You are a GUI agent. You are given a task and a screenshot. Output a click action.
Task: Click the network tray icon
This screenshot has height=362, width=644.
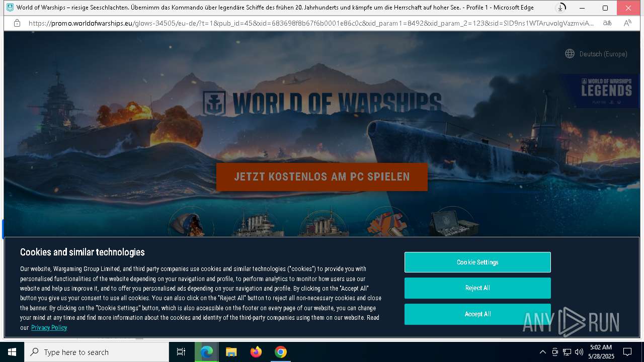pyautogui.click(x=567, y=352)
